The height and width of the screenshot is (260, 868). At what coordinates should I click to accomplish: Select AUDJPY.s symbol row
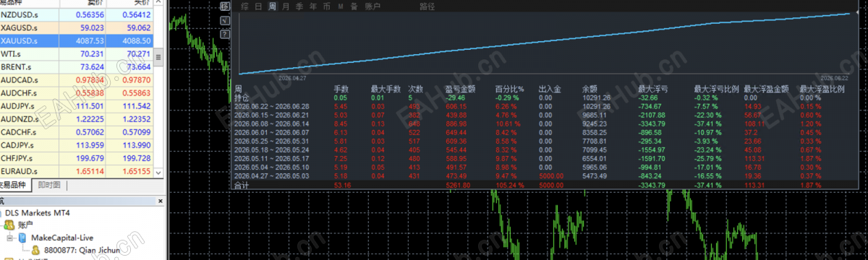(x=77, y=105)
